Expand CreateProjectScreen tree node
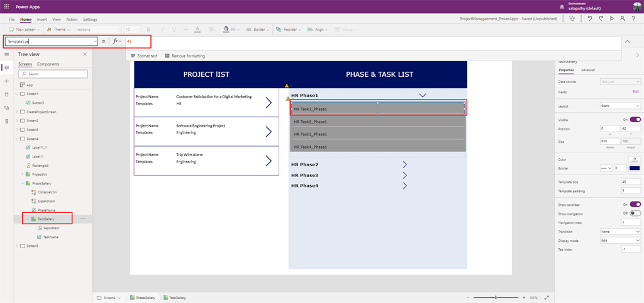644x303 pixels. coord(17,112)
